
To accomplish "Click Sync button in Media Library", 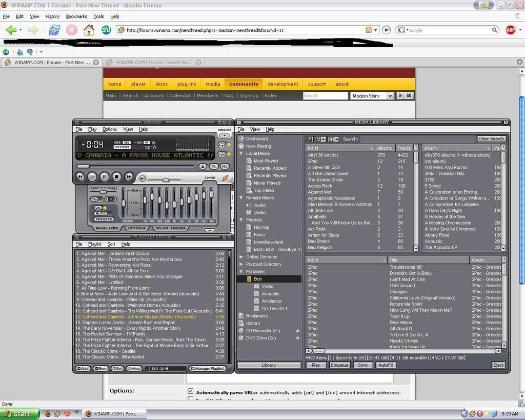I will [363, 365].
